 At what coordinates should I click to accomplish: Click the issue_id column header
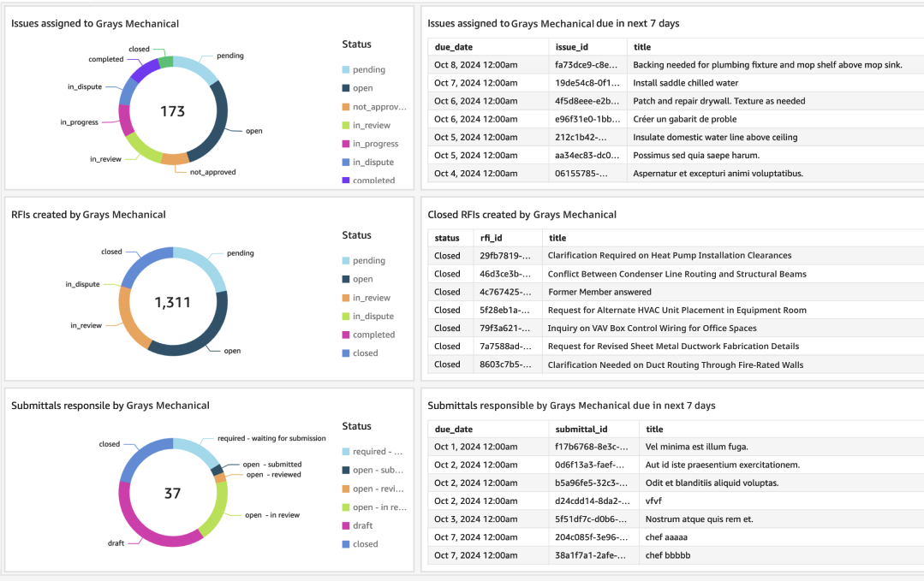[x=573, y=47]
